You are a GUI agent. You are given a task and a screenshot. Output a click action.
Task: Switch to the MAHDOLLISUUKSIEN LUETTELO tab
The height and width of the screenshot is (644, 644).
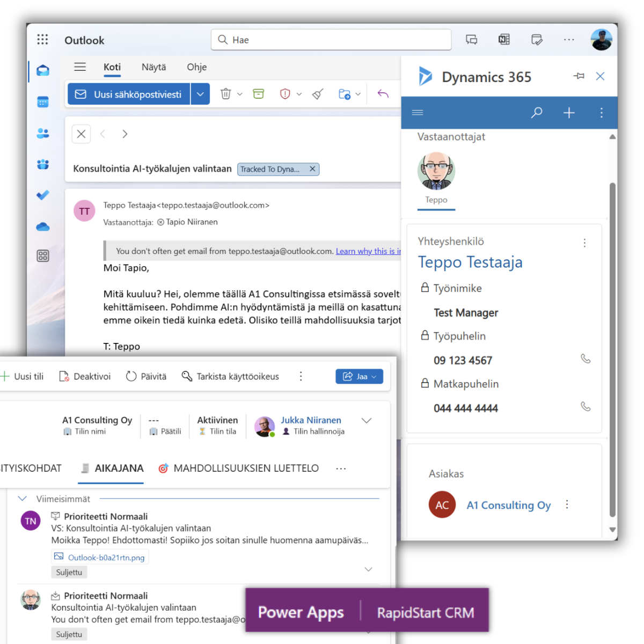pos(246,468)
